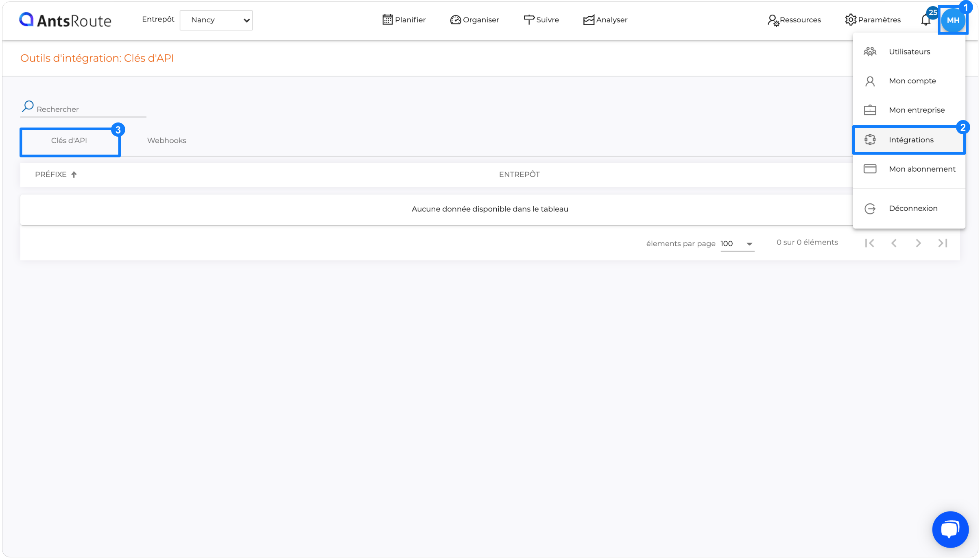The width and height of the screenshot is (980, 559).
Task: Sort by the ENTREPÔT column header
Action: point(519,175)
